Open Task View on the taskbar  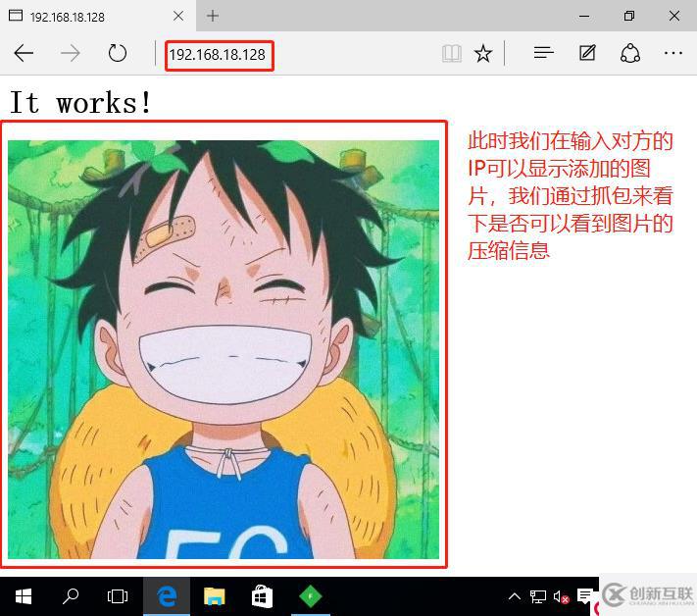(x=118, y=596)
